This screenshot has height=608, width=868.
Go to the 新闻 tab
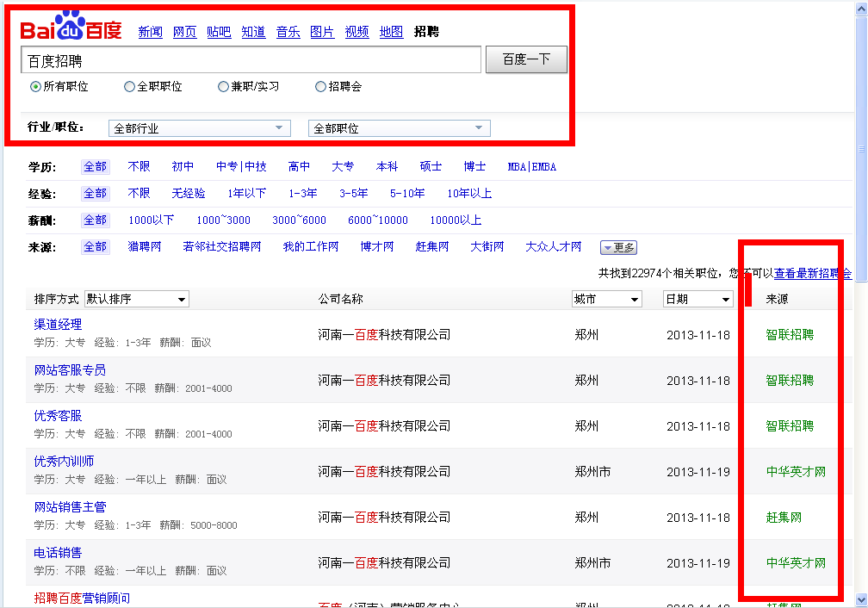tap(151, 32)
